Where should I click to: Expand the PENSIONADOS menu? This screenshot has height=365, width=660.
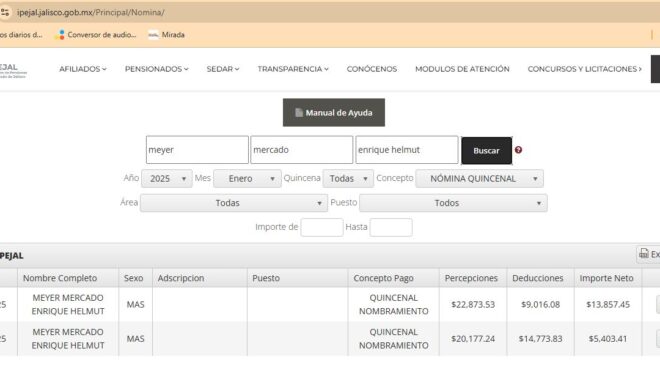tap(156, 69)
